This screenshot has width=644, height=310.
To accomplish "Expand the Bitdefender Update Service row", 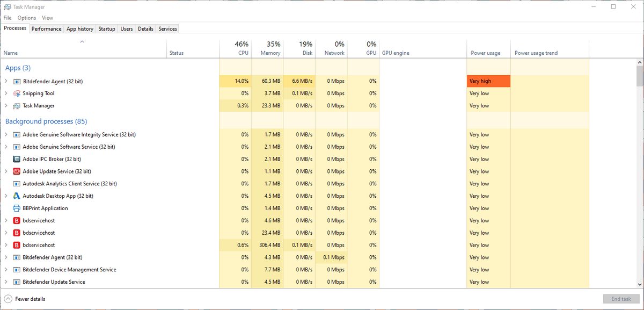I will [6, 282].
